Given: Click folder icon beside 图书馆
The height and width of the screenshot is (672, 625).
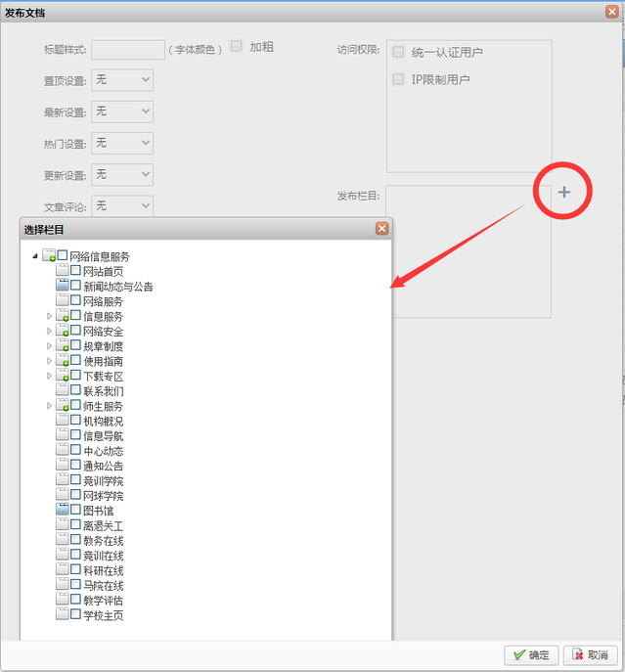Looking at the screenshot, I should [63, 510].
